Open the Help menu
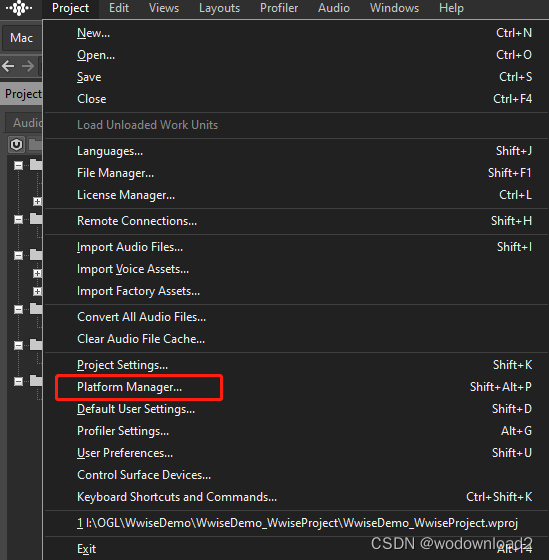549x560 pixels. pyautogui.click(x=451, y=8)
